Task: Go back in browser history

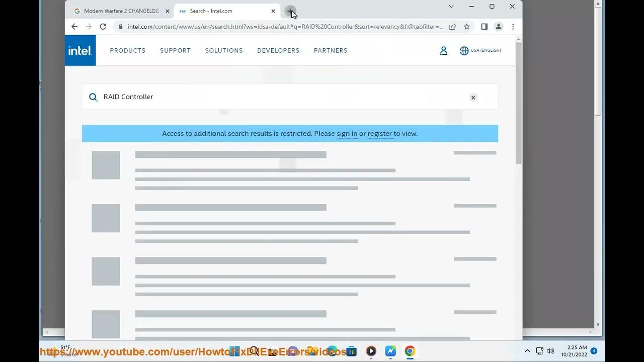Action: (x=74, y=27)
